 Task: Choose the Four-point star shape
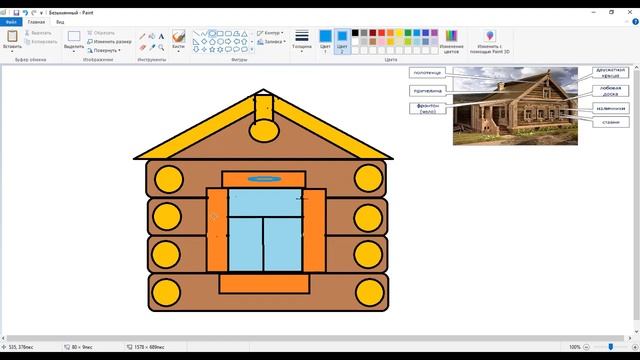click(204, 49)
